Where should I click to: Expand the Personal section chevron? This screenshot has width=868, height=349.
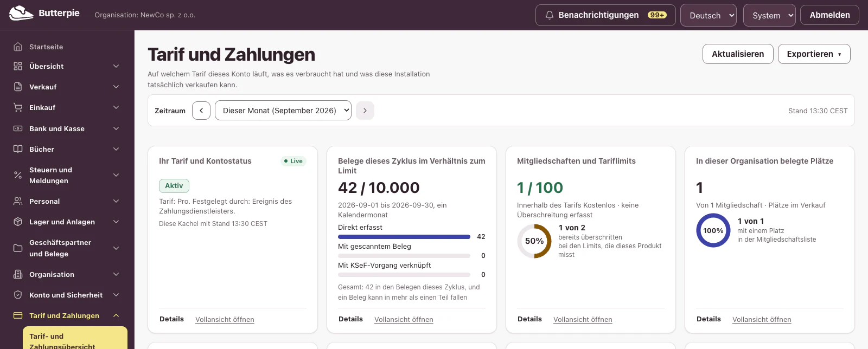click(116, 201)
